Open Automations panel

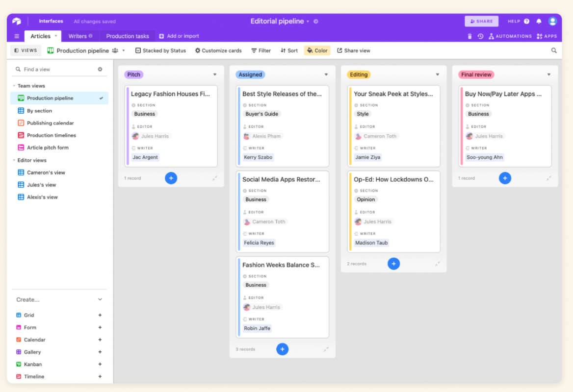(x=510, y=36)
